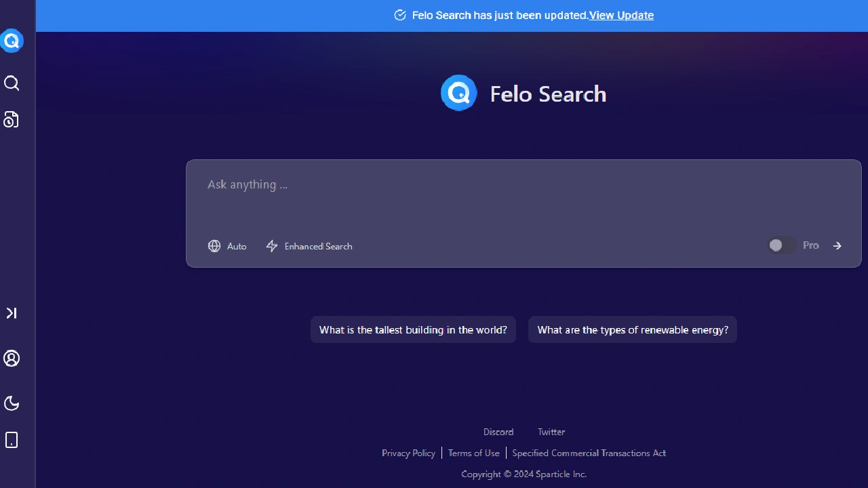
Task: Open the Auto language selector
Action: pyautogui.click(x=227, y=246)
